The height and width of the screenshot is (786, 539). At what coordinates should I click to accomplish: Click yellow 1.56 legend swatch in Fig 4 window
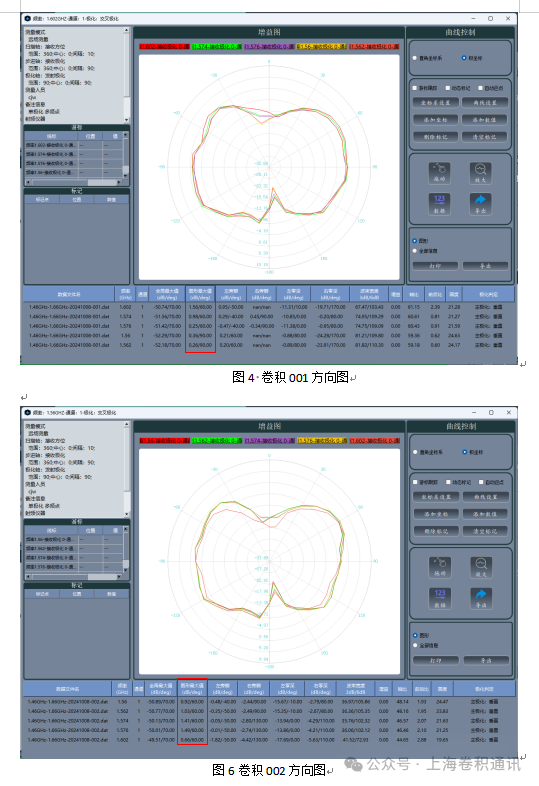coord(321,46)
